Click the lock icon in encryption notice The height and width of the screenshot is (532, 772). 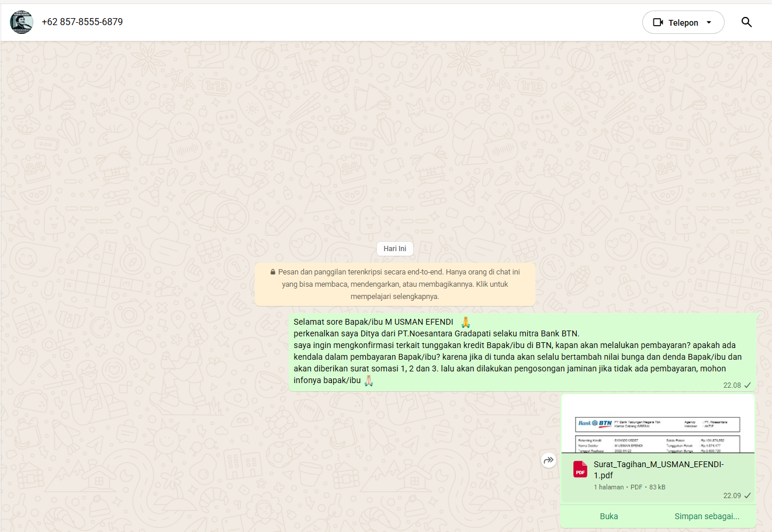(x=273, y=272)
